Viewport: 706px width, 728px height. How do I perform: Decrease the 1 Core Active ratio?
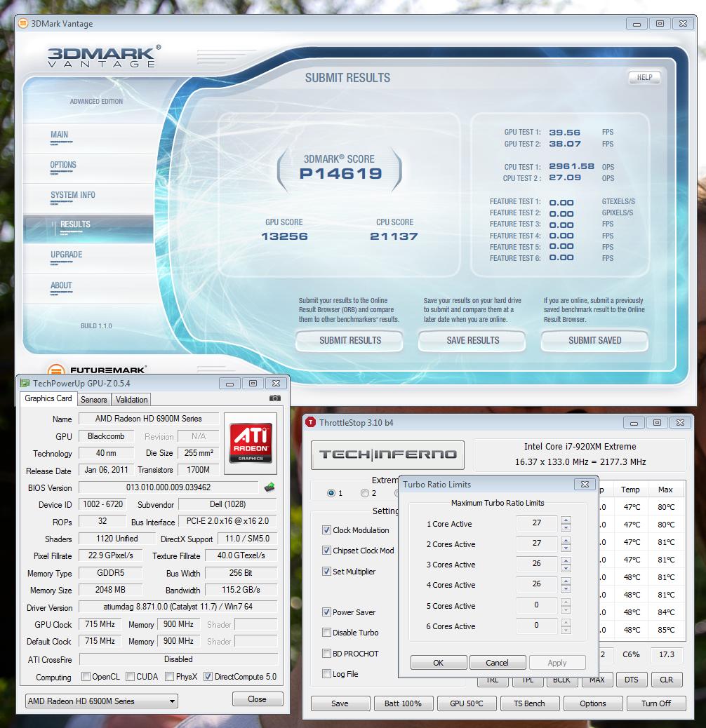(566, 528)
